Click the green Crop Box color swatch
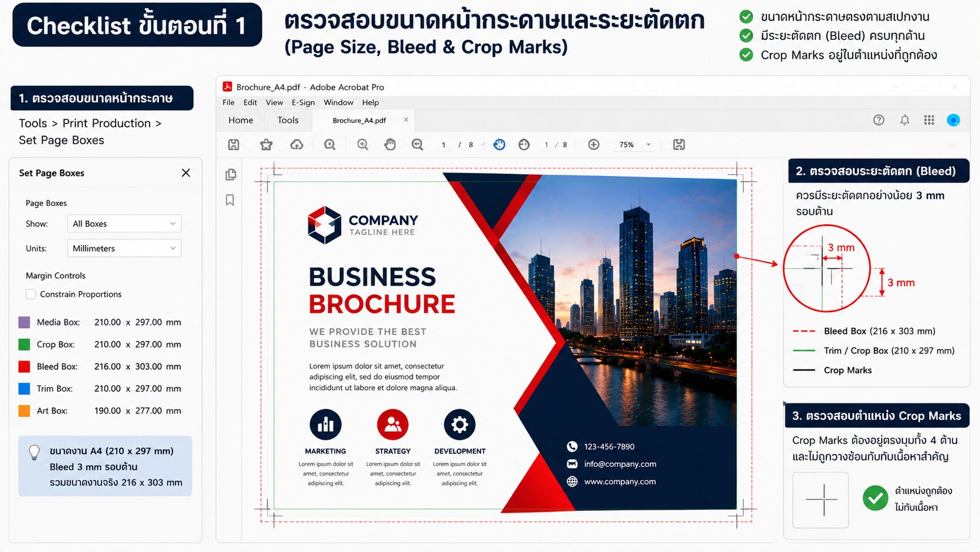The image size is (980, 552). [24, 344]
